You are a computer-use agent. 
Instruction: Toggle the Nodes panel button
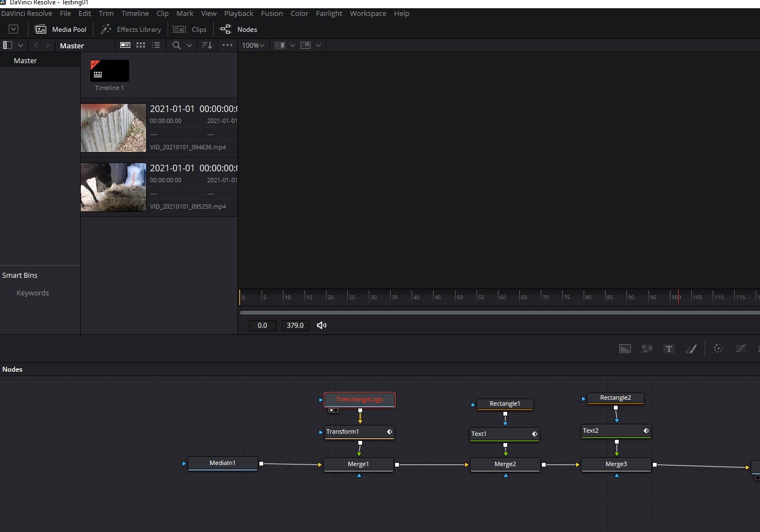pos(238,29)
